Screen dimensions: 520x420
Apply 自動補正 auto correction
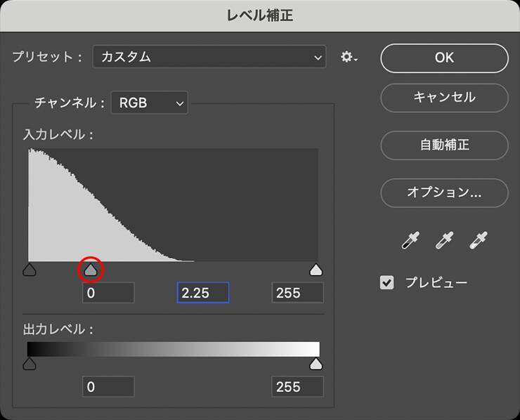[x=444, y=145]
